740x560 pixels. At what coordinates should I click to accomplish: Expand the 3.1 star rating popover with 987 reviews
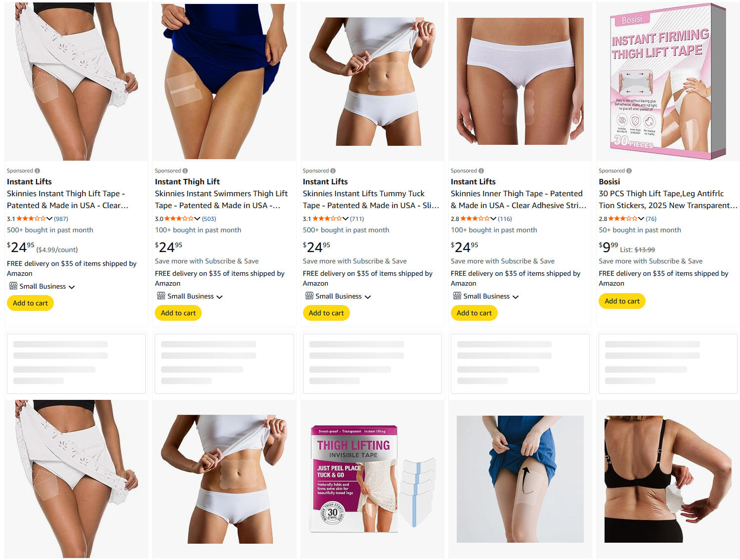49,218
